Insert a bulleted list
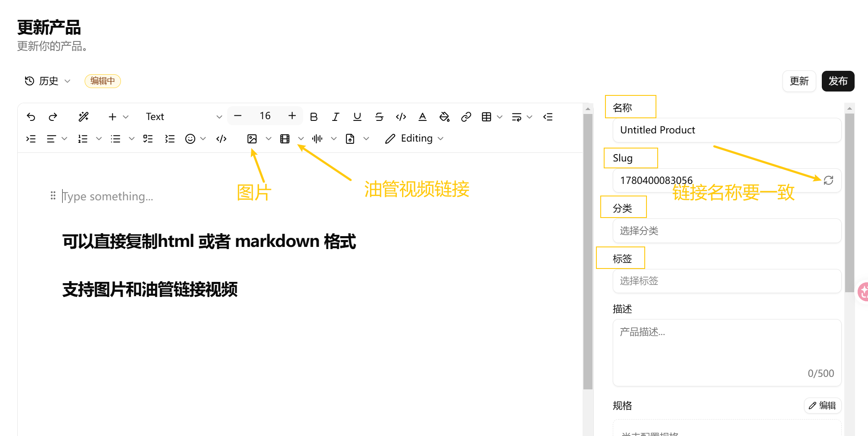 [x=115, y=139]
